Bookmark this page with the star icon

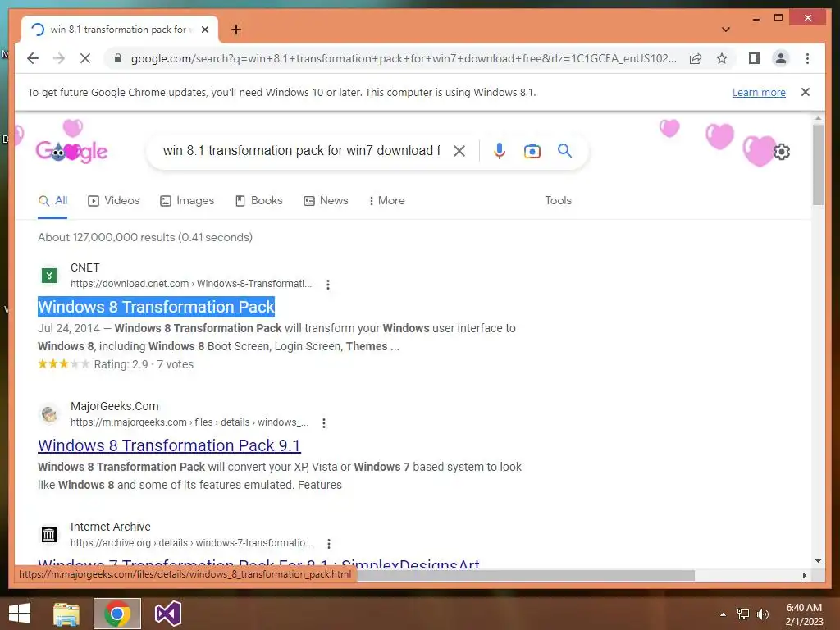point(722,58)
